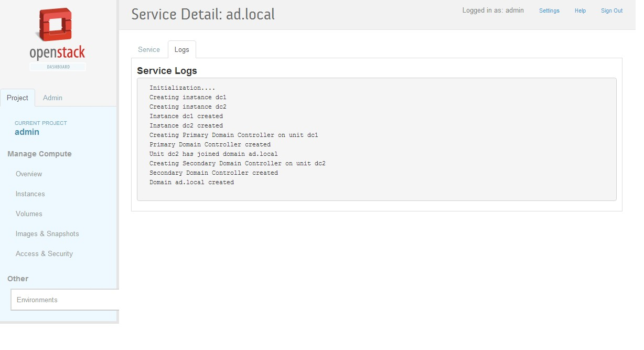Image resolution: width=644 pixels, height=350 pixels.
Task: Click the Manage Compute section heading
Action: click(39, 154)
